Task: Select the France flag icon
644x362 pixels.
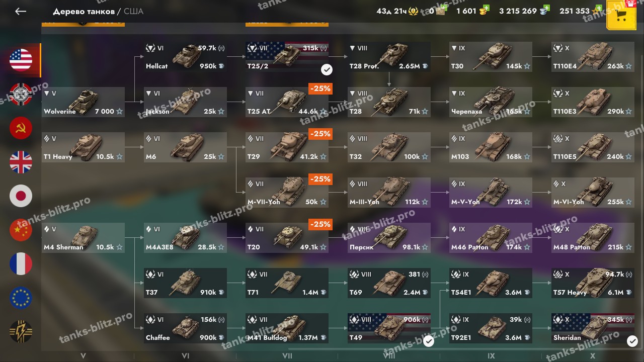Action: click(x=21, y=264)
